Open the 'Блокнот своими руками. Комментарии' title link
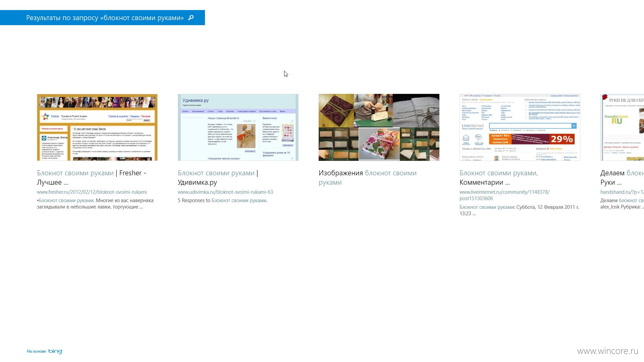The width and height of the screenshot is (644, 362). (499, 178)
